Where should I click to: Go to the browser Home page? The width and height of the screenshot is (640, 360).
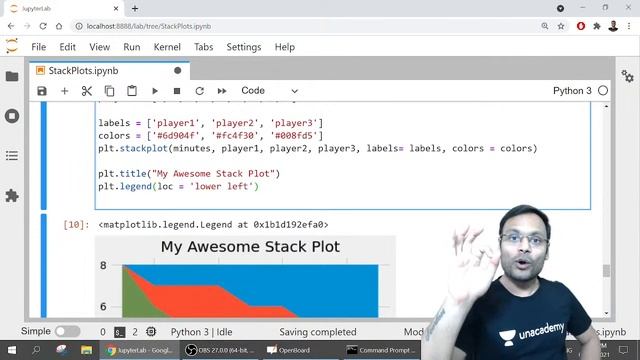59,26
